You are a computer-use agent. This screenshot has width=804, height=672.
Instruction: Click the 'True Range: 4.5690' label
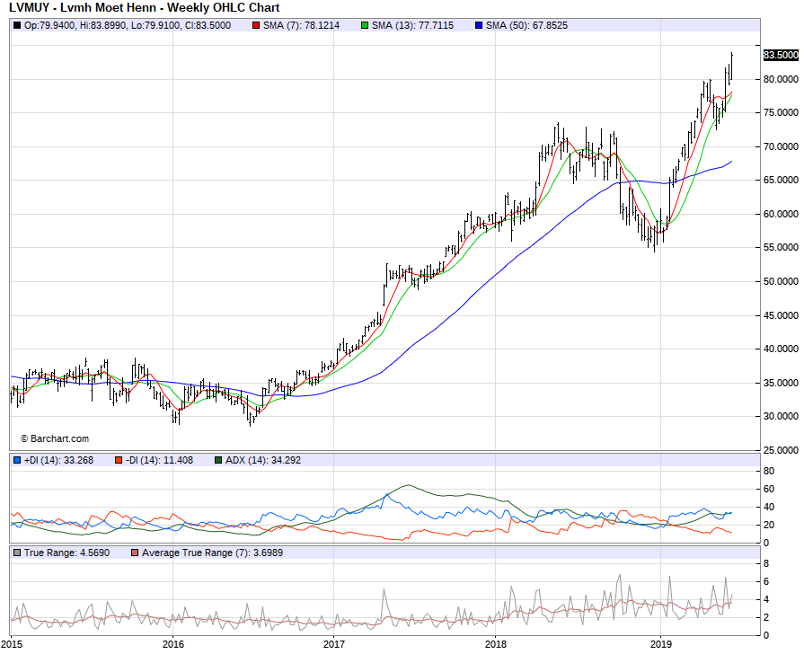click(66, 553)
